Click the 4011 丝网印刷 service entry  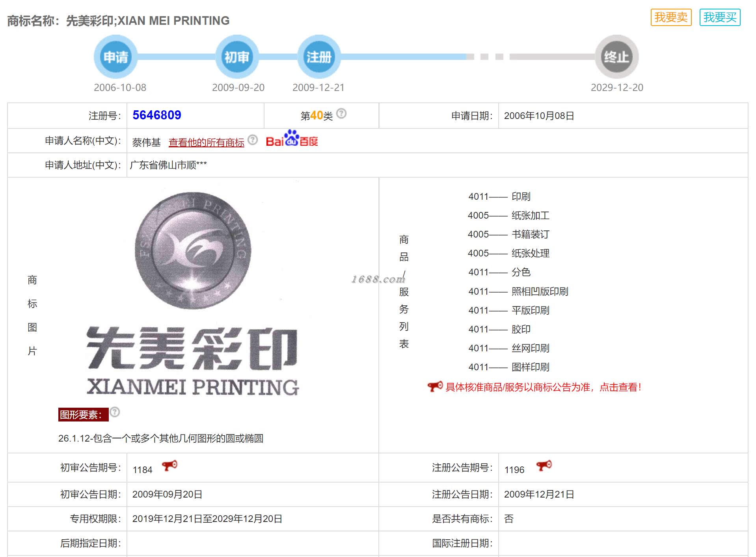(x=509, y=348)
